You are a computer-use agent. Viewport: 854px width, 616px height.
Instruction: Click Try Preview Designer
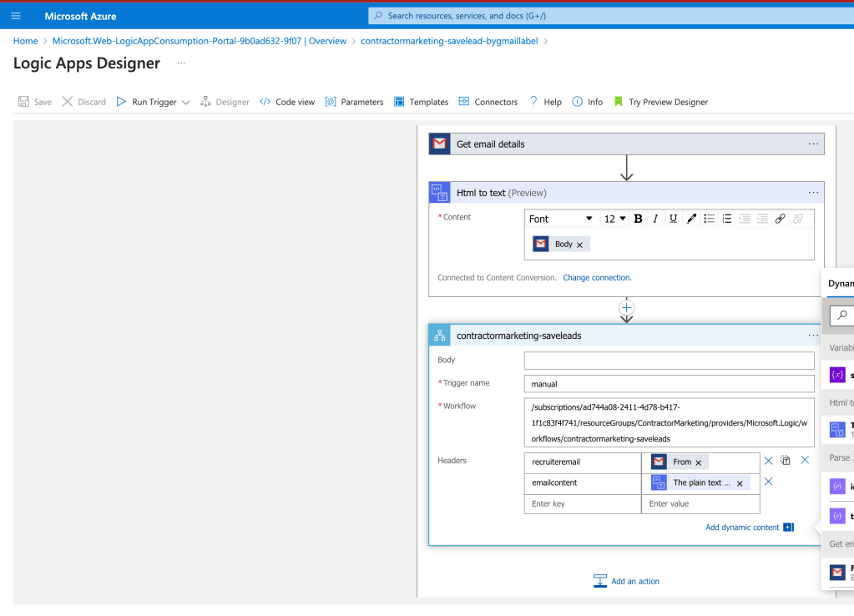660,102
